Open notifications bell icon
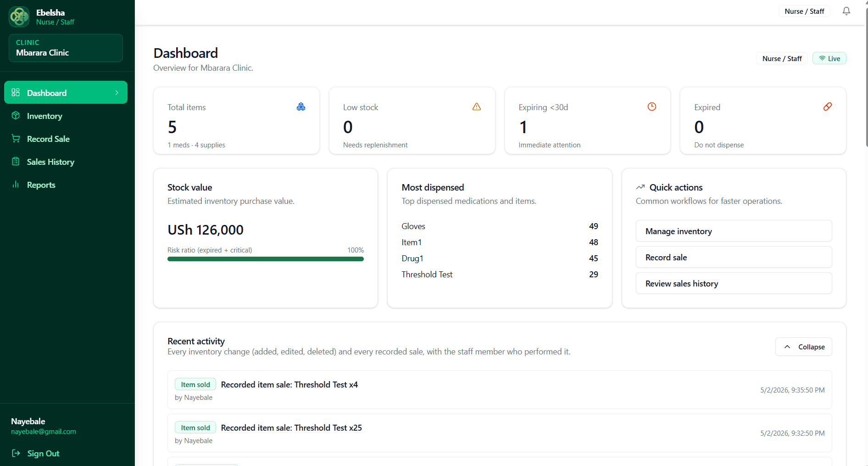Viewport: 868px width, 466px height. 846,11
